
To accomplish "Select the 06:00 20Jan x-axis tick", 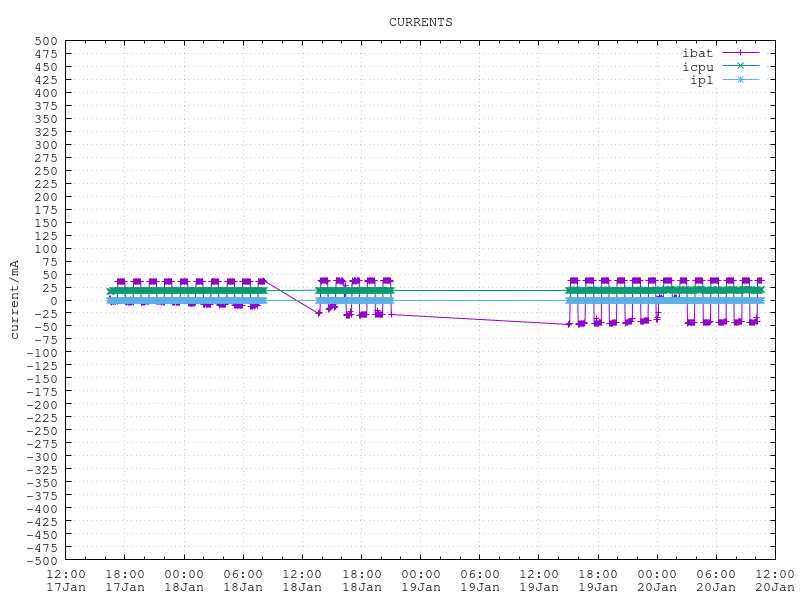I will click(715, 580).
